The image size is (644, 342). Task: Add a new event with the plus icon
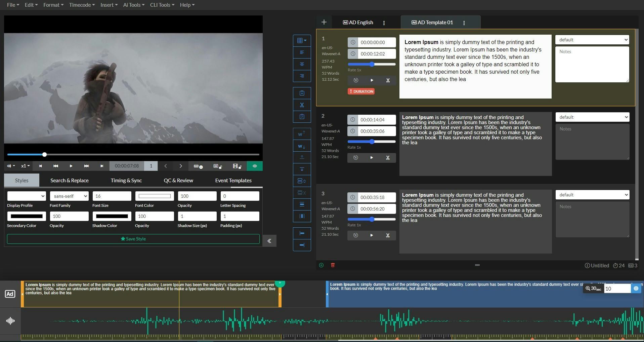321,265
